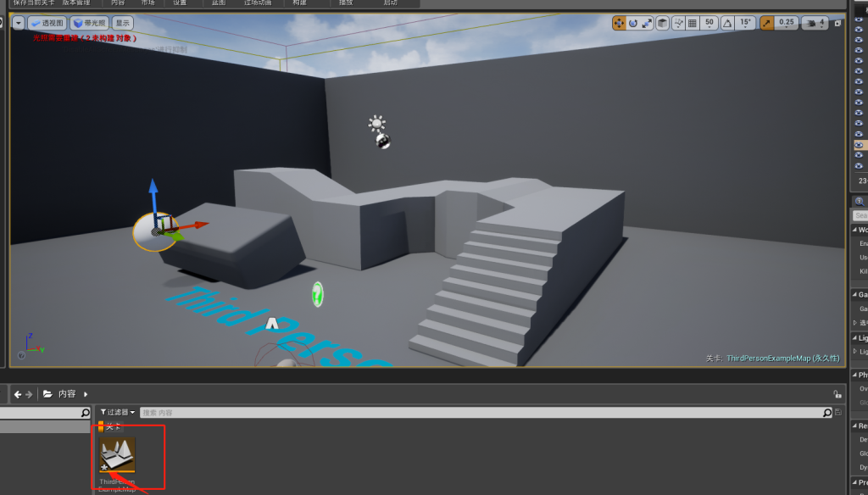Expand the arrow after 内容 breadcrumb

coord(86,394)
